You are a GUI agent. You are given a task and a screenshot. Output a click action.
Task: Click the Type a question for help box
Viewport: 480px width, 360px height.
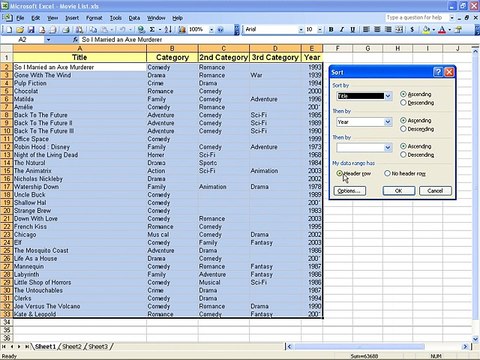(x=416, y=18)
